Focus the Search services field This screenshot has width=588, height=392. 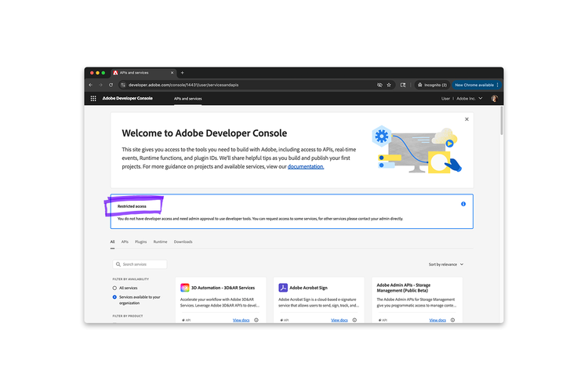140,264
